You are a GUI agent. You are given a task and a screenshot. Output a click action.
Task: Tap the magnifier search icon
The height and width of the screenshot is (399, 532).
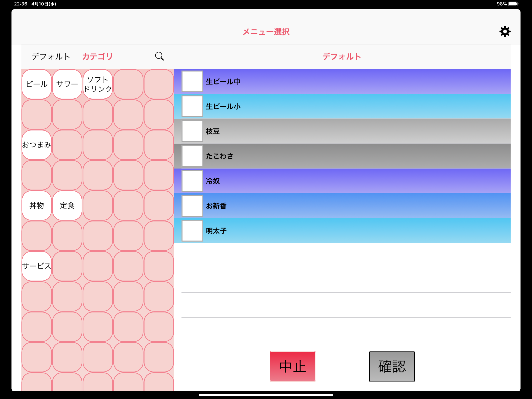pyautogui.click(x=159, y=56)
